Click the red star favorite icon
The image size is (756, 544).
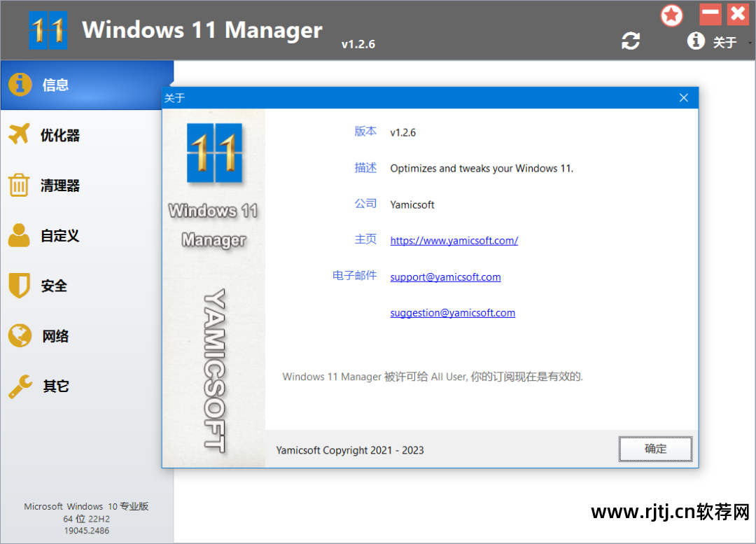pyautogui.click(x=671, y=15)
